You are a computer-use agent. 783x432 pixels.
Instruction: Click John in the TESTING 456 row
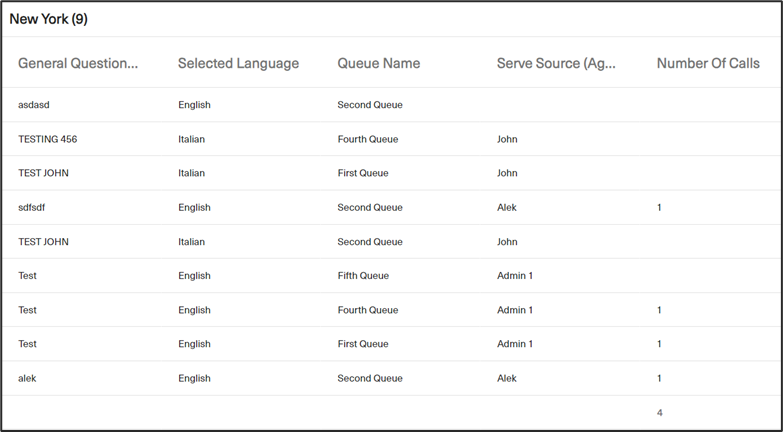pyautogui.click(x=507, y=139)
